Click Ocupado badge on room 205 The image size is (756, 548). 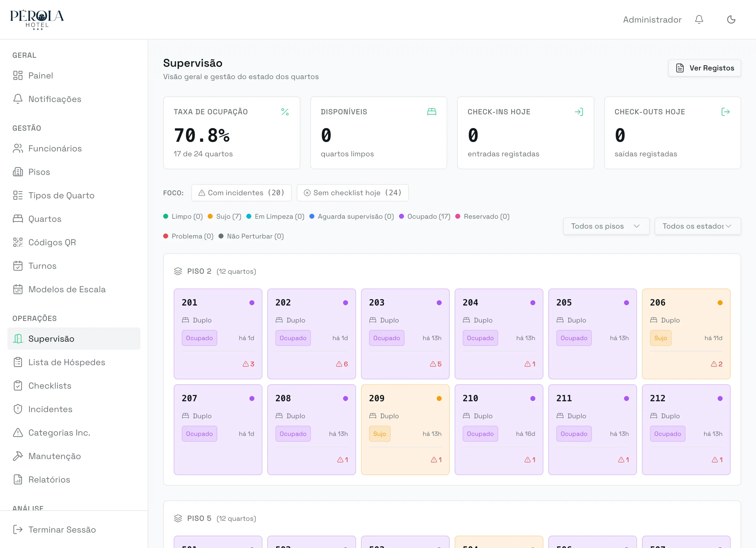pyautogui.click(x=574, y=338)
